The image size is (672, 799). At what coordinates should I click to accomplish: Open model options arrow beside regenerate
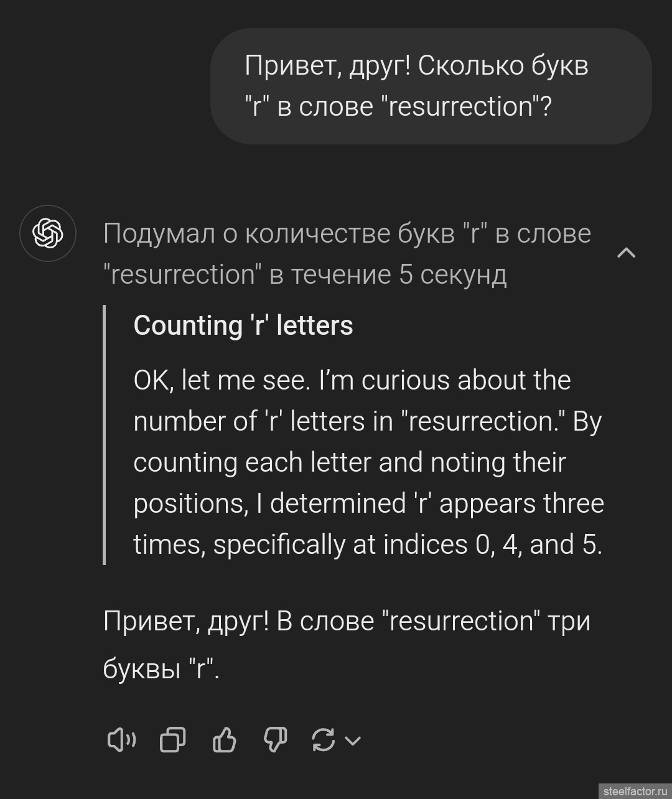point(353,741)
